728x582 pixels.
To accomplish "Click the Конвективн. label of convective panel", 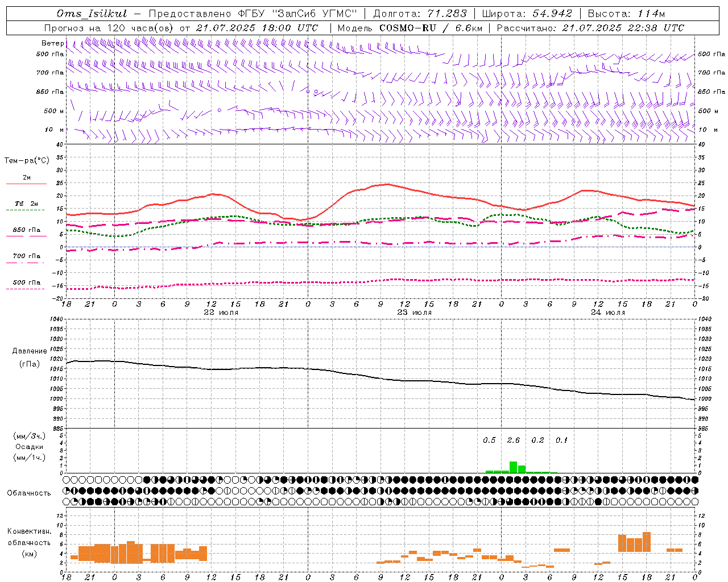I will 30,531.
